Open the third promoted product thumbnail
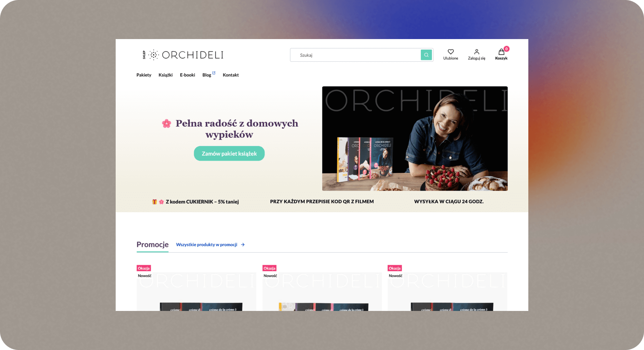Screen dimensions: 644x350 [x=447, y=291]
